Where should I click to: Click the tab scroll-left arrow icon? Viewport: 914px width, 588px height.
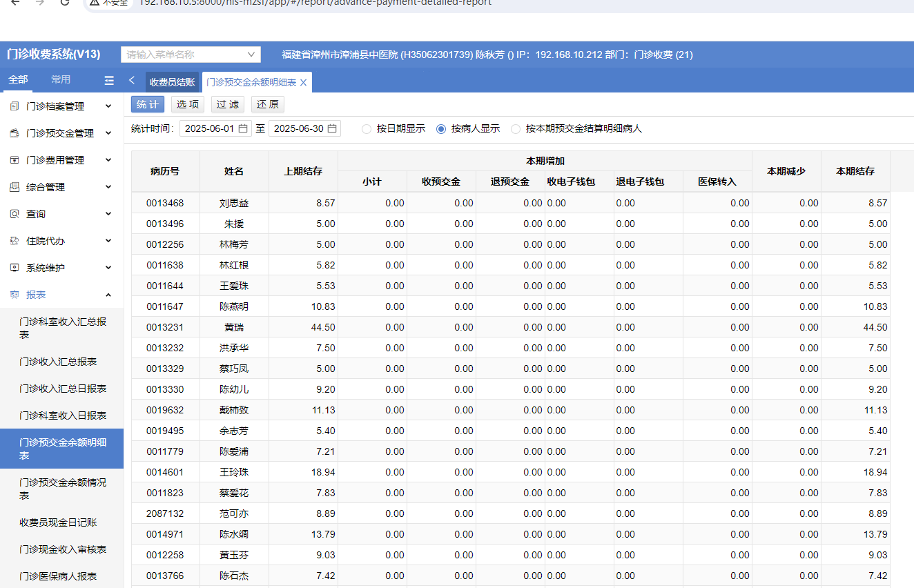pyautogui.click(x=132, y=80)
